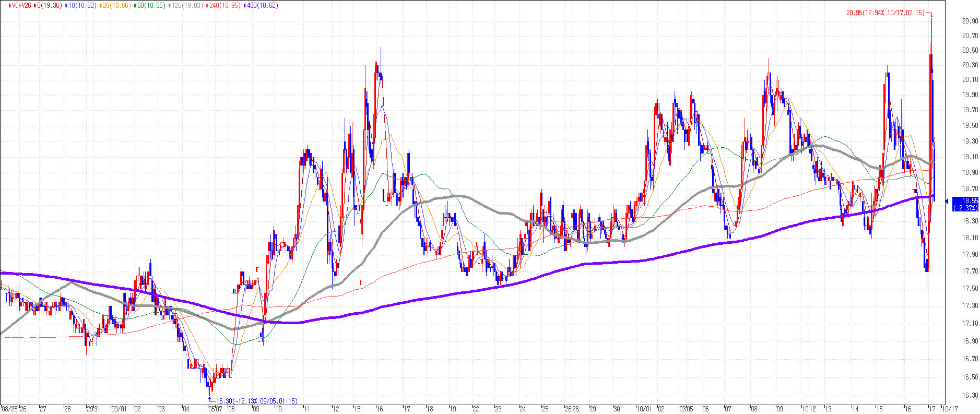Select the gray 120(19.03) legend entry

pos(187,6)
